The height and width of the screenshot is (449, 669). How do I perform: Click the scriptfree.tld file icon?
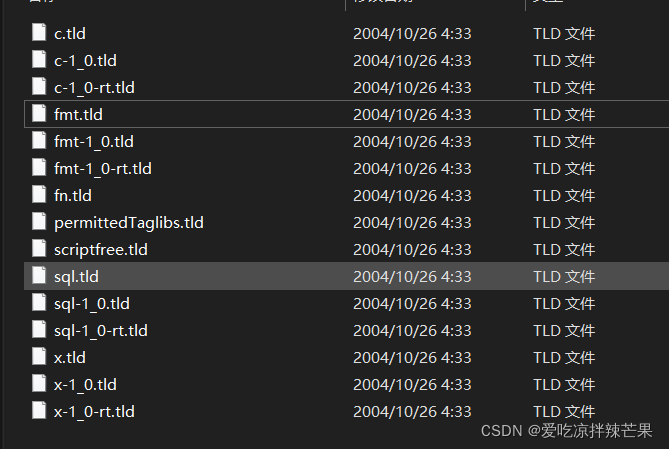(39, 249)
